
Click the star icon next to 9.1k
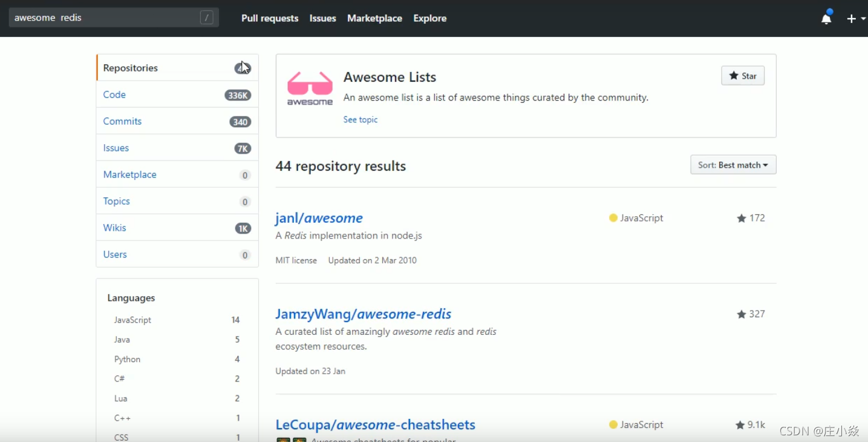740,425
